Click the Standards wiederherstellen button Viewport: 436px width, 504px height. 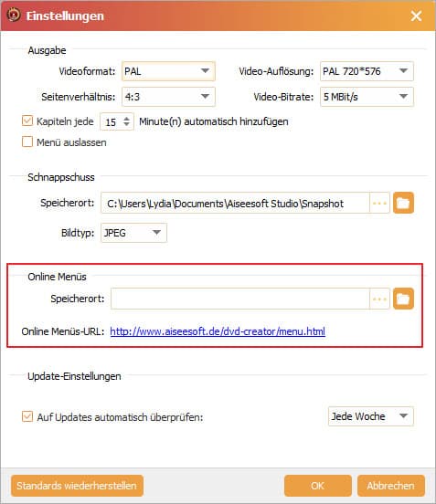pos(77,486)
